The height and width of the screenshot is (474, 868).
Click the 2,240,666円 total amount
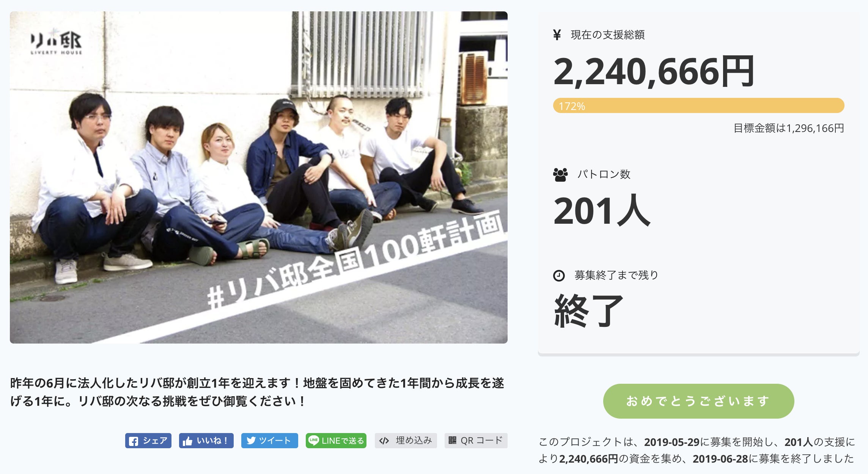click(654, 71)
